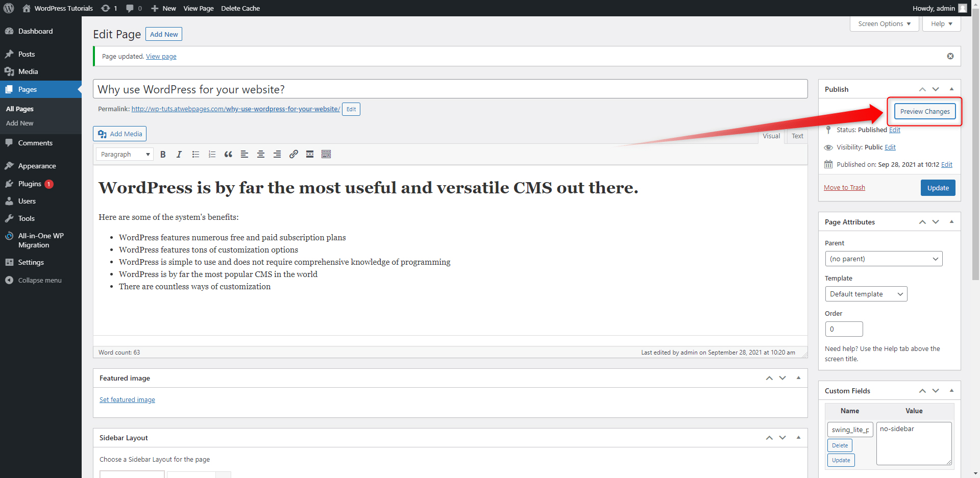The height and width of the screenshot is (478, 980).
Task: Expand the Help tab
Action: [942, 24]
